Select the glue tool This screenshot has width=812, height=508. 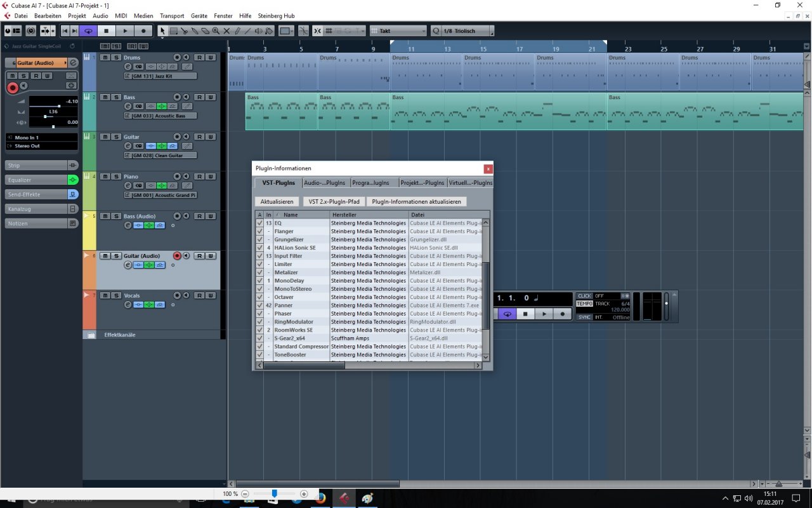tap(195, 30)
